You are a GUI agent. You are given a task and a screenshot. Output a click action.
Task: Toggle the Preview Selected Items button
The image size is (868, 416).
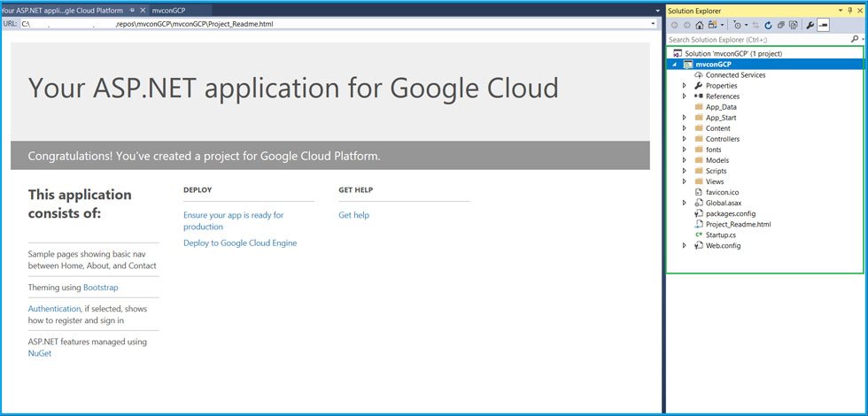pyautogui.click(x=823, y=26)
